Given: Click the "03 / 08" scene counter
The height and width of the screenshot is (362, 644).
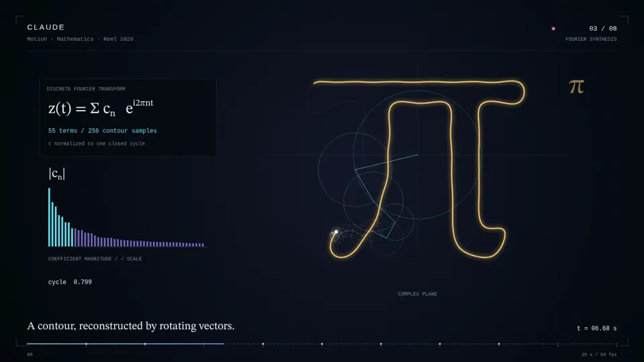Looking at the screenshot, I should point(603,29).
